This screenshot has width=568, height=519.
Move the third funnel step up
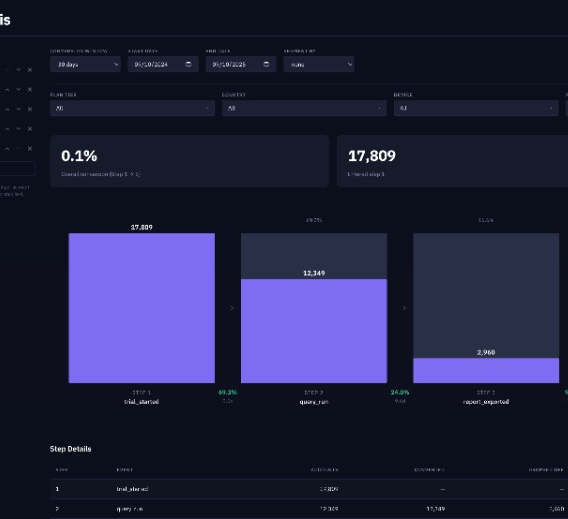pos(7,109)
